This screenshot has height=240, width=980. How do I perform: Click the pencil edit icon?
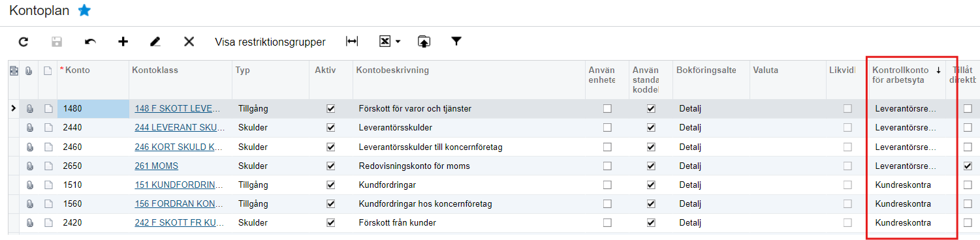155,42
